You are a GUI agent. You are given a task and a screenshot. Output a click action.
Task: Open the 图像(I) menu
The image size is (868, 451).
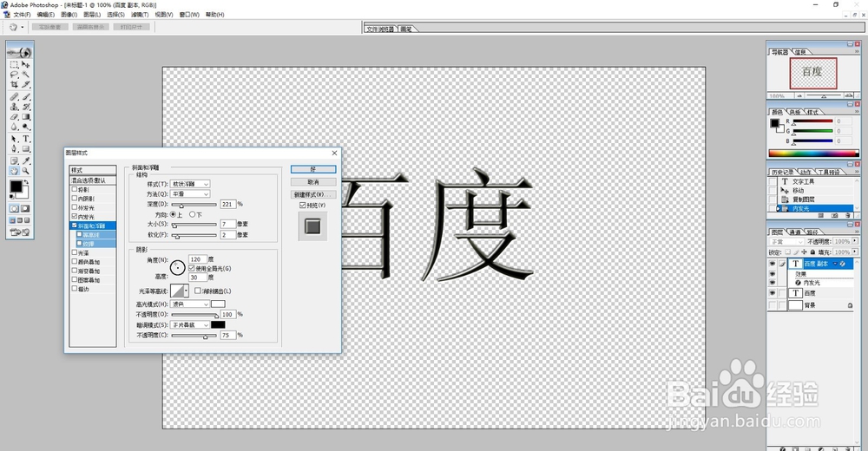(69, 15)
